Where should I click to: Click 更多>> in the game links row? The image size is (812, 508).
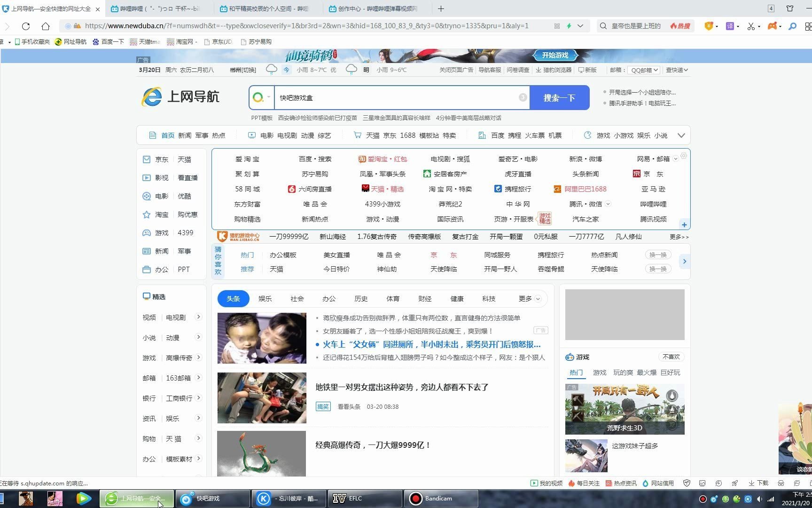[x=679, y=237]
